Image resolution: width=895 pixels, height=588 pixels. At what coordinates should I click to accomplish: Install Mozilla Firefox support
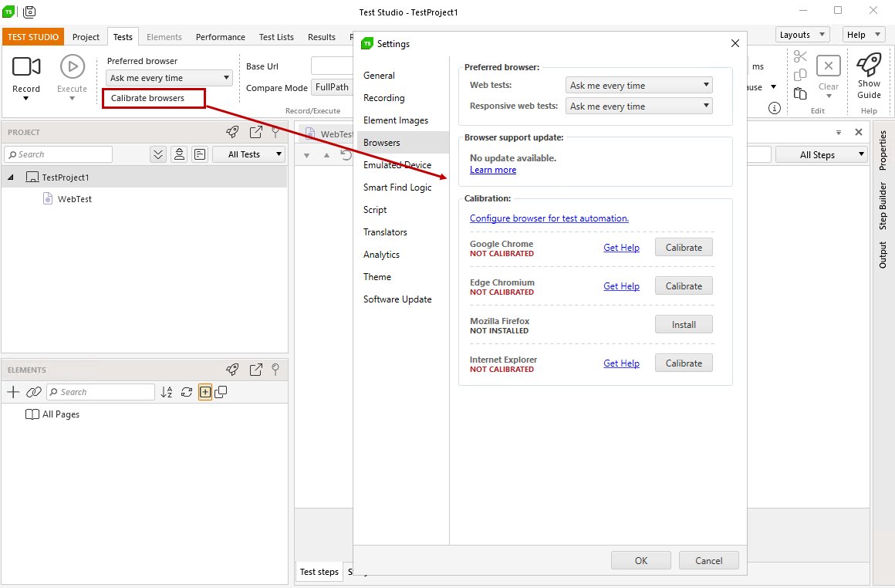684,324
